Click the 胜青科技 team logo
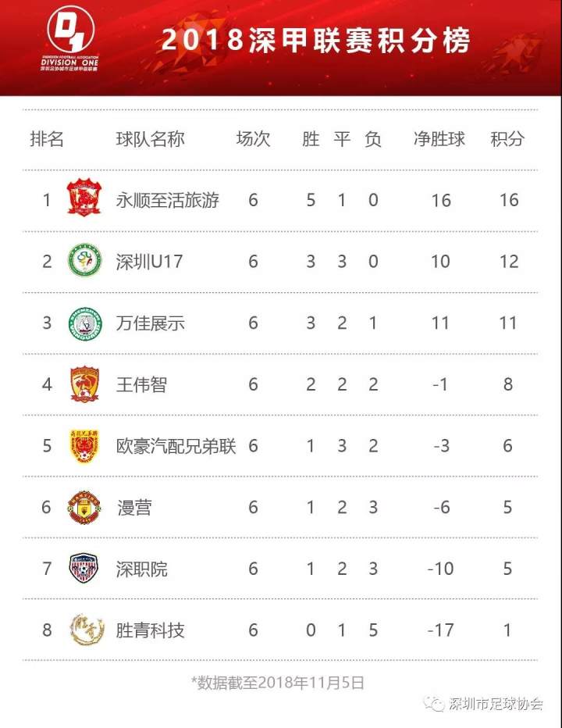Image resolution: width=562 pixels, height=728 pixels. 84,630
